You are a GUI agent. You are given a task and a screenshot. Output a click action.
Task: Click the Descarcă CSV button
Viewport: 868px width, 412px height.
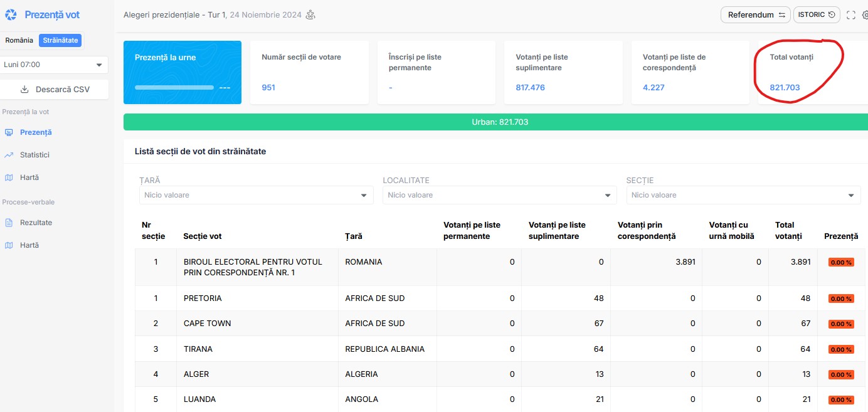[55, 89]
